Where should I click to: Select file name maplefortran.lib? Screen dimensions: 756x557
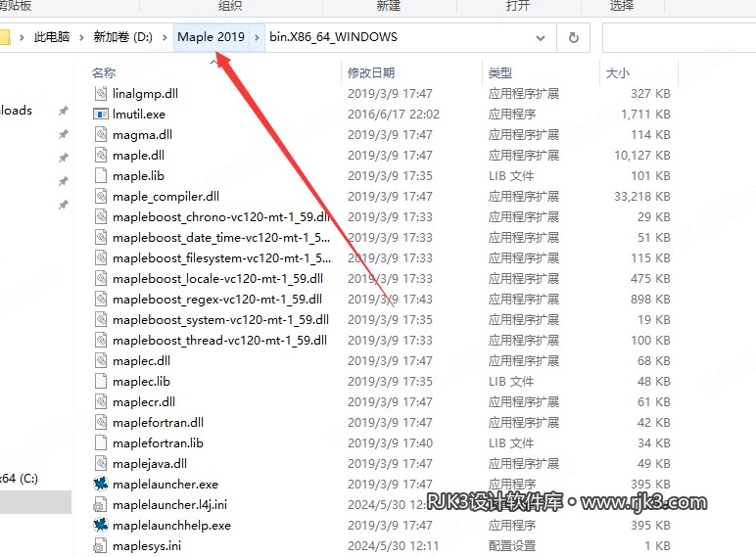click(158, 443)
